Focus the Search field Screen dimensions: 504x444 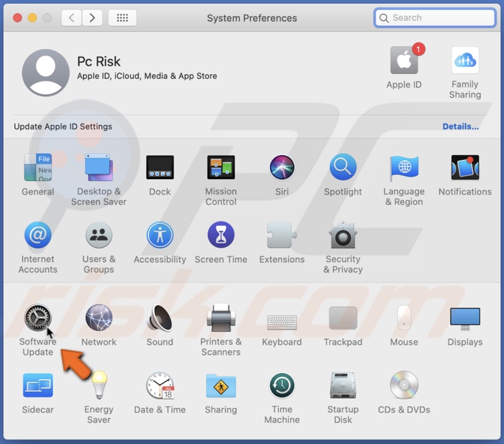pyautogui.click(x=435, y=17)
